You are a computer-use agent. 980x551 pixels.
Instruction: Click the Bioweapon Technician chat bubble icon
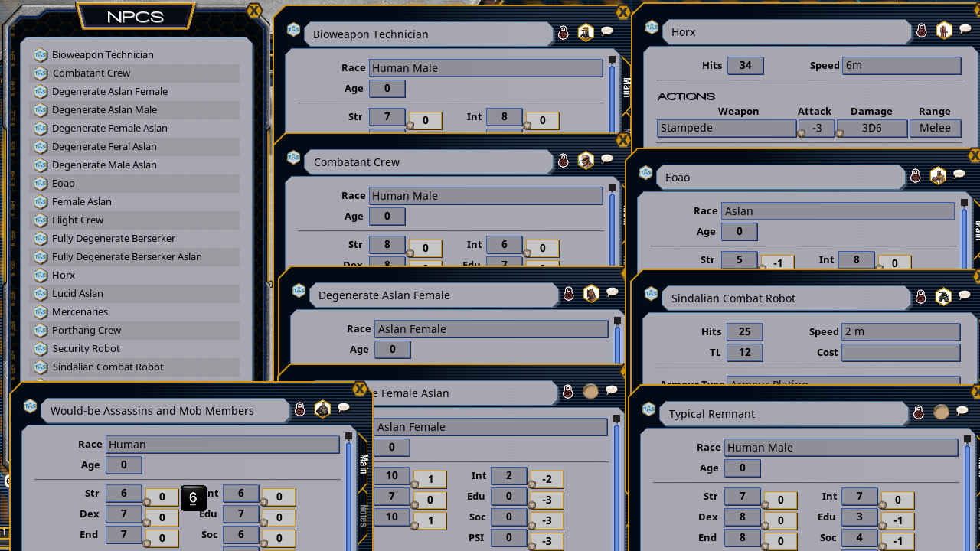[606, 31]
